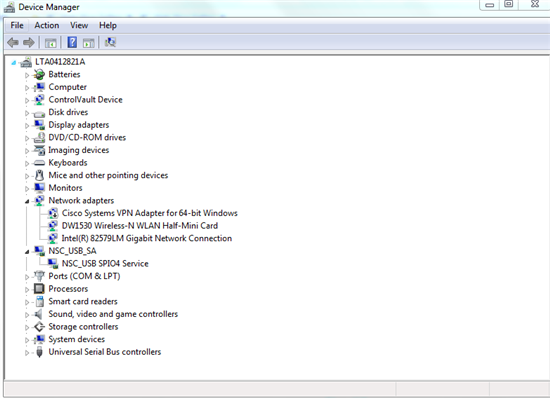This screenshot has height=398, width=550.
Task: Click the Storage controllers icon
Action: (39, 327)
